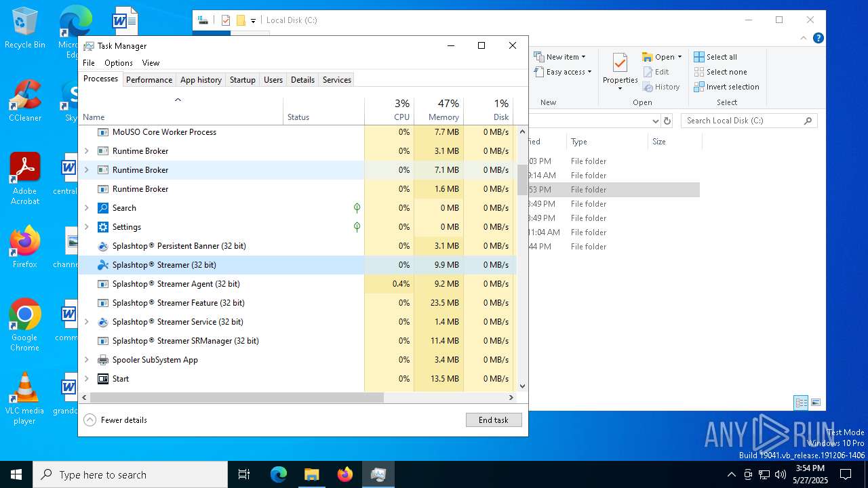The height and width of the screenshot is (488, 868).
Task: Switch to the Performance tab
Action: point(149,79)
